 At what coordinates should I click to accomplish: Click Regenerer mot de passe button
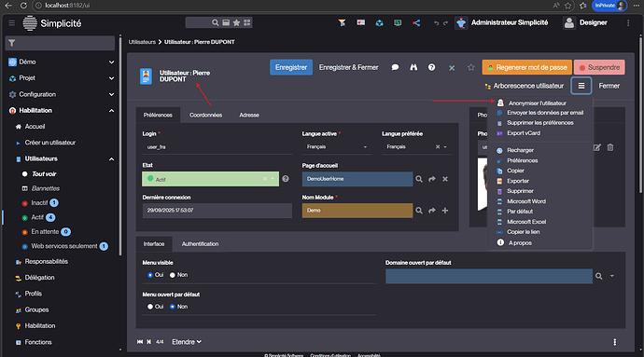click(x=527, y=67)
